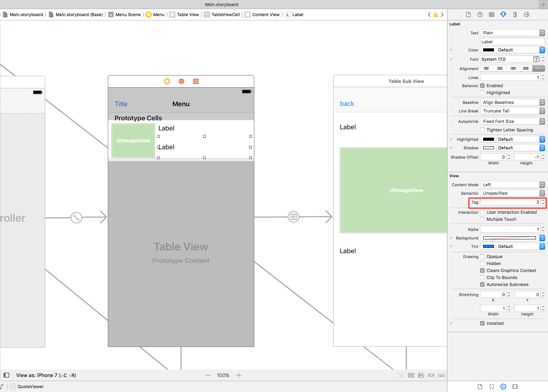548x392 pixels.
Task: Select Content View in breadcrumb bar
Action: [x=262, y=15]
